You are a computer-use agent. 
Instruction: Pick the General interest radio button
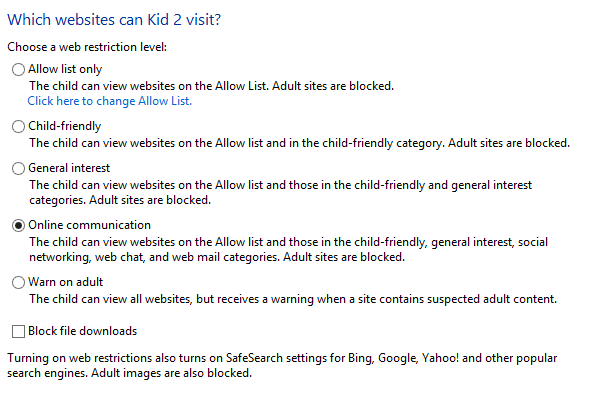[x=18, y=168]
